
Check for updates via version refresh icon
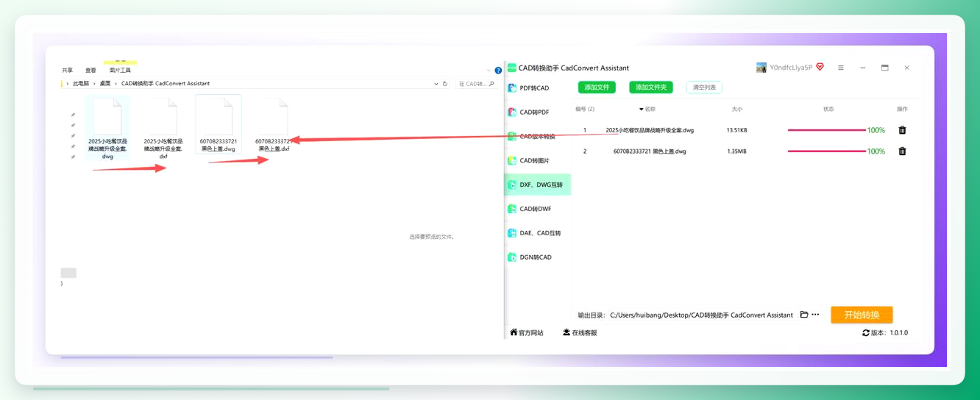pyautogui.click(x=866, y=333)
